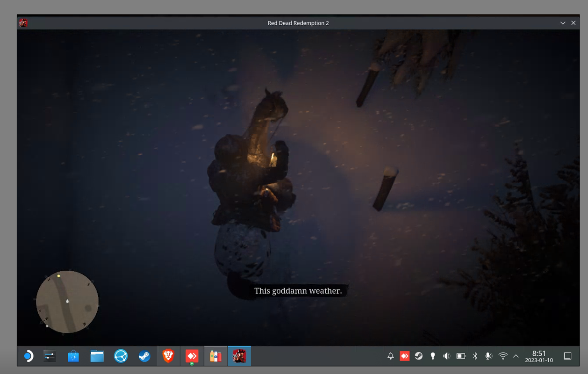Open the Bottles app in taskbar
Viewport: 588px width, 374px height.
pos(215,356)
